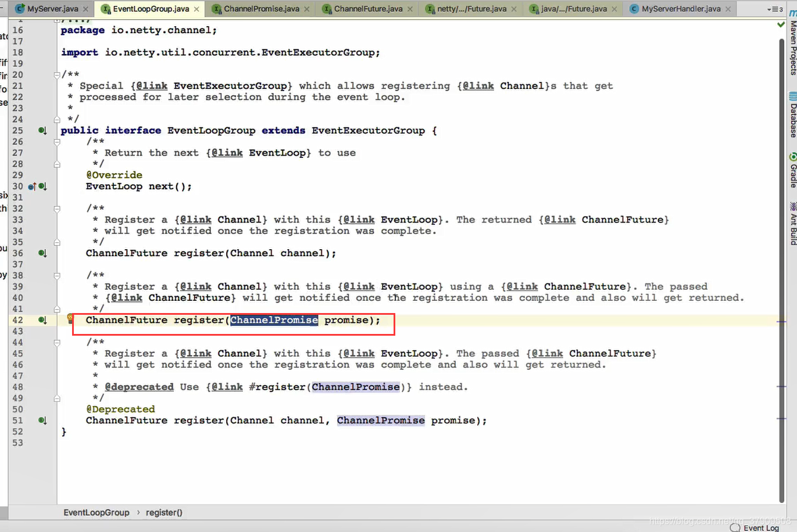Open the MyServerHandler.java tab
The height and width of the screenshot is (532, 797).
coord(681,9)
